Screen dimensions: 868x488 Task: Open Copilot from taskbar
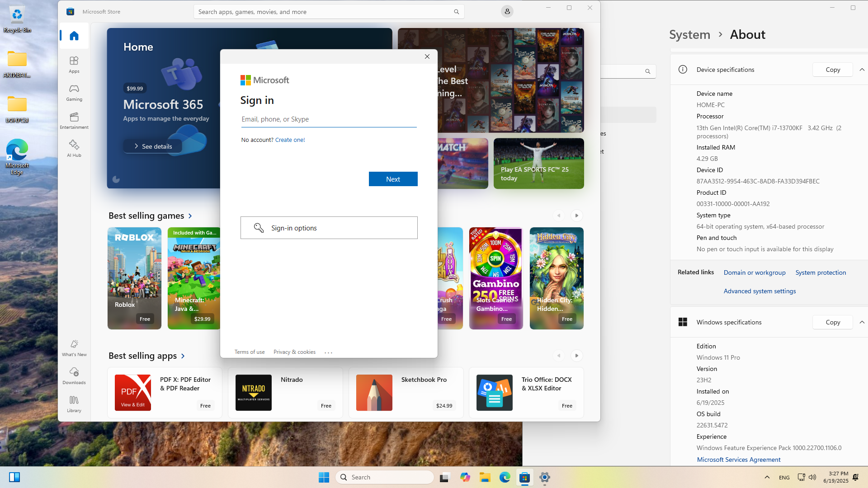click(465, 477)
